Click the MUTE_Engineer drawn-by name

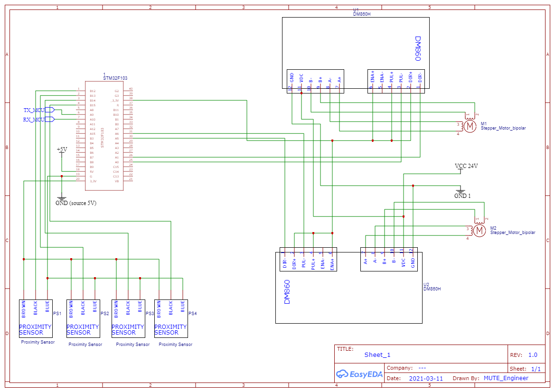[x=507, y=378]
